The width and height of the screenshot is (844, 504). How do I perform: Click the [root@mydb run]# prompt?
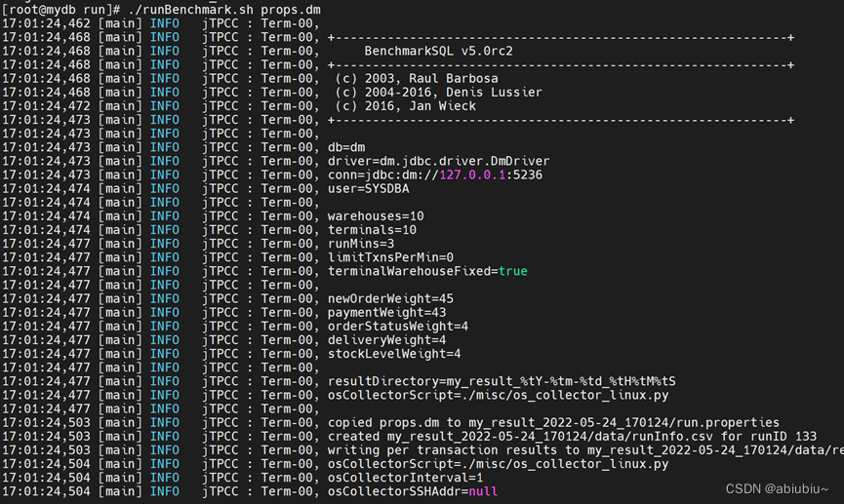(61, 10)
